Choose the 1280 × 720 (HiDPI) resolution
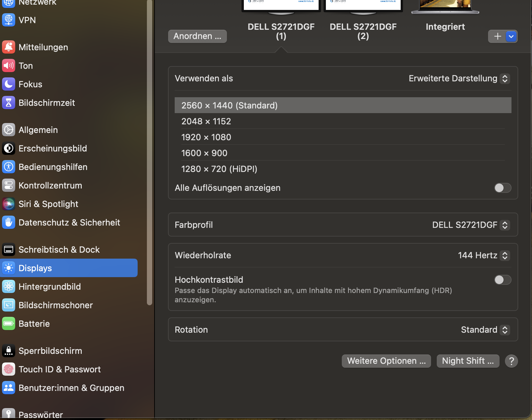The height and width of the screenshot is (420, 532). point(343,169)
